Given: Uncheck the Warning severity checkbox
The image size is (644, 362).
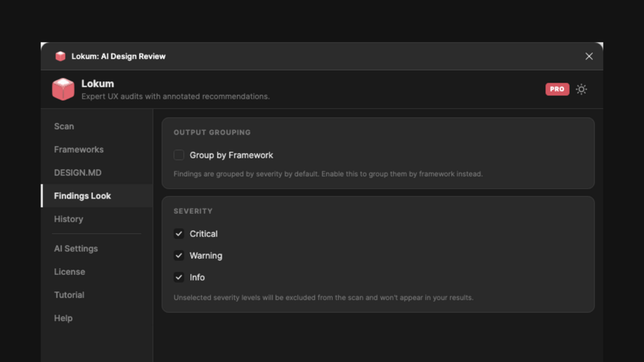Looking at the screenshot, I should coord(179,256).
